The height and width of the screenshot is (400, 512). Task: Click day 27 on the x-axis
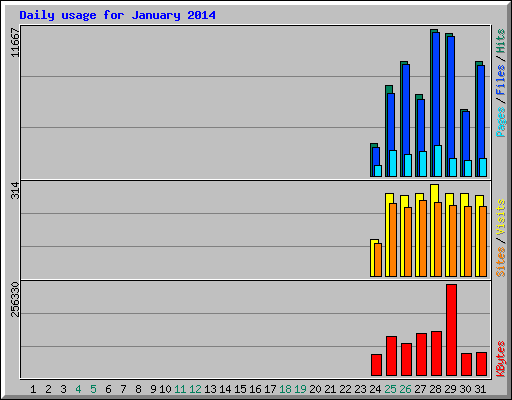coord(420,389)
